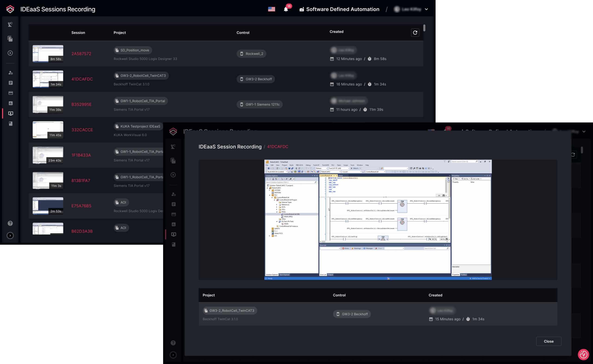Open the user account dropdown chevron
Image resolution: width=593 pixels, height=364 pixels.
426,9
